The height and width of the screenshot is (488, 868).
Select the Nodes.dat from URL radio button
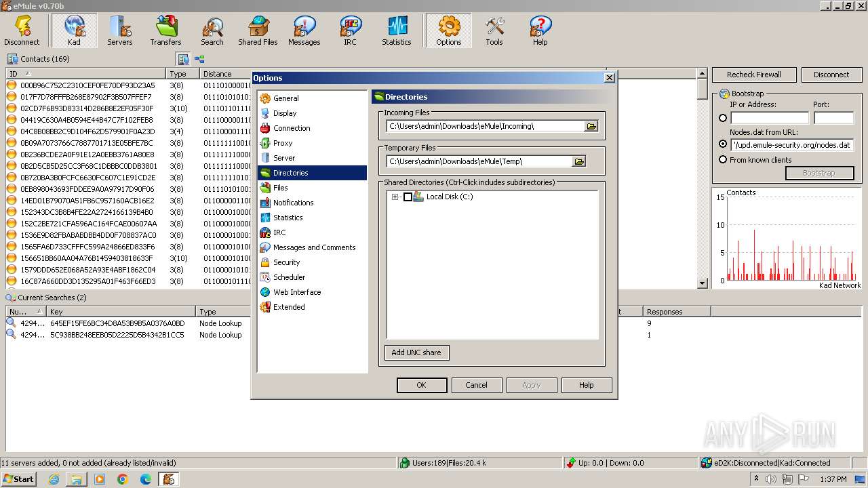(723, 144)
